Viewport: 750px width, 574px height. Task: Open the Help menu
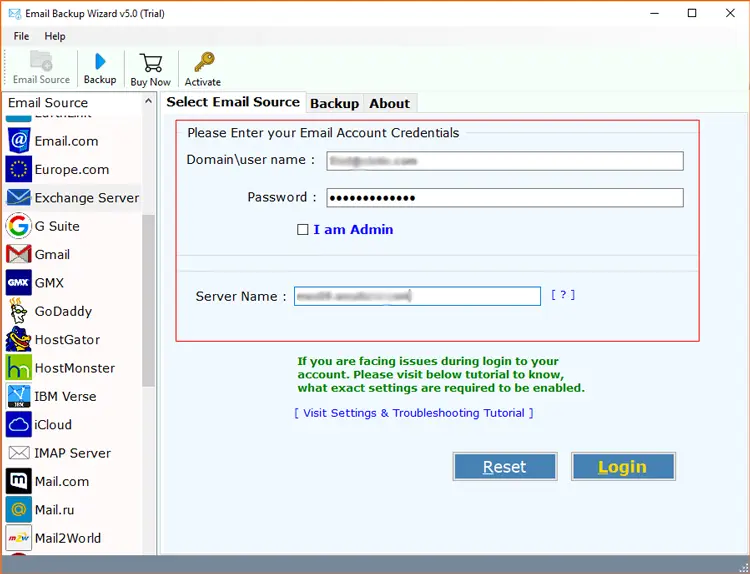[55, 36]
